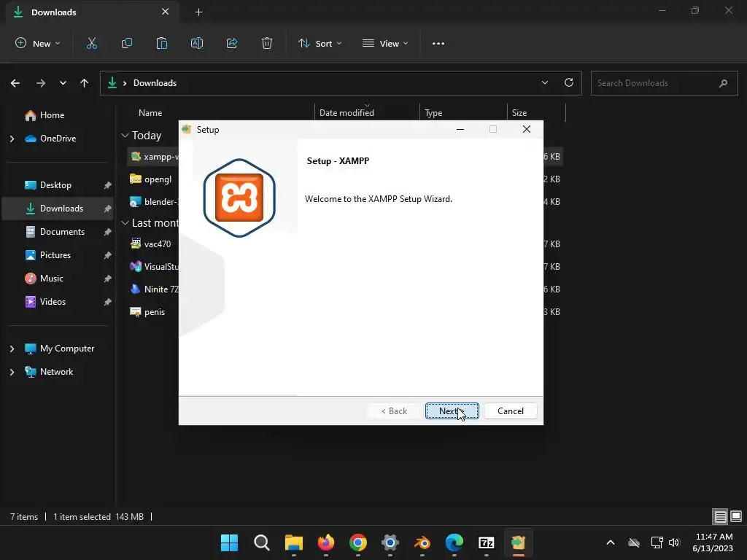Expand My Computer tree node
The image size is (747, 560).
point(12,349)
